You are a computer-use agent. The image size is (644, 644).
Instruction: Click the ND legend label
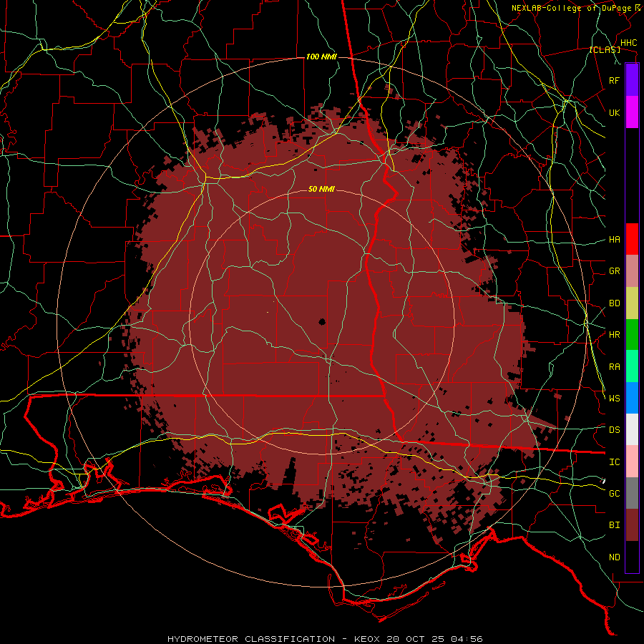[614, 557]
